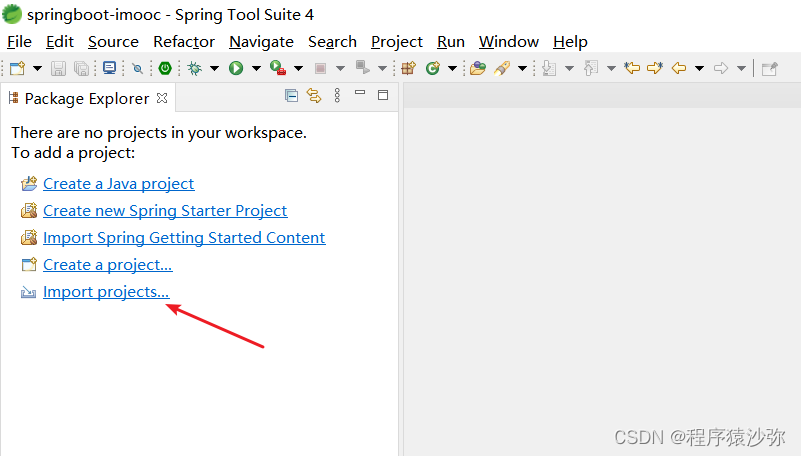The width and height of the screenshot is (801, 456).
Task: Open the console monitor toolbar icon
Action: click(x=109, y=68)
